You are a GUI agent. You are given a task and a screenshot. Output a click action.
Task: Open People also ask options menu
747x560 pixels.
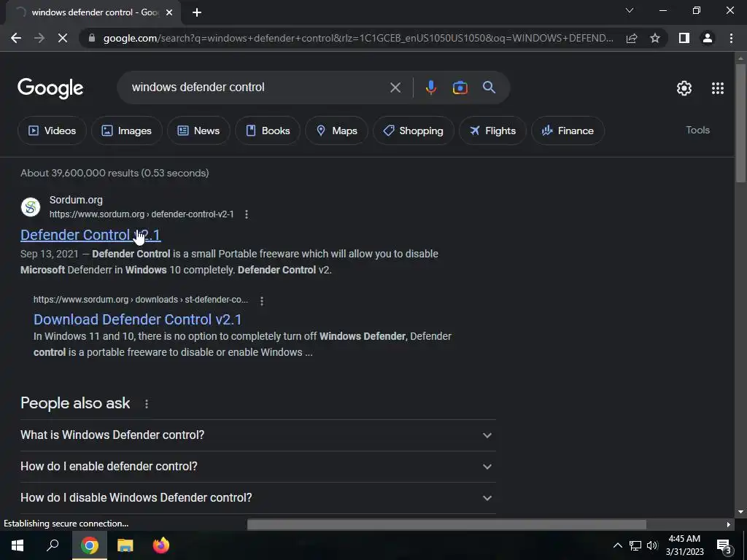(x=146, y=404)
